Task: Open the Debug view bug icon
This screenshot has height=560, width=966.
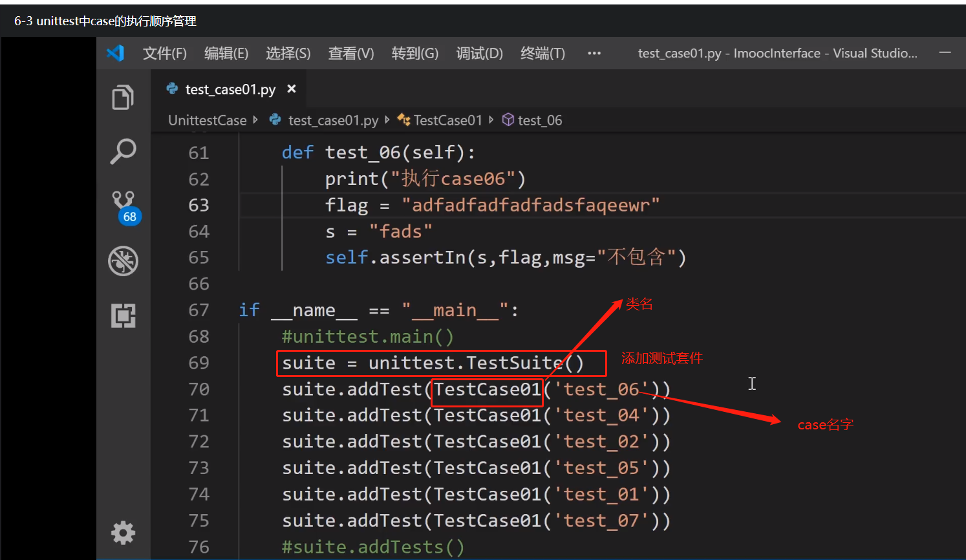Action: pyautogui.click(x=123, y=261)
